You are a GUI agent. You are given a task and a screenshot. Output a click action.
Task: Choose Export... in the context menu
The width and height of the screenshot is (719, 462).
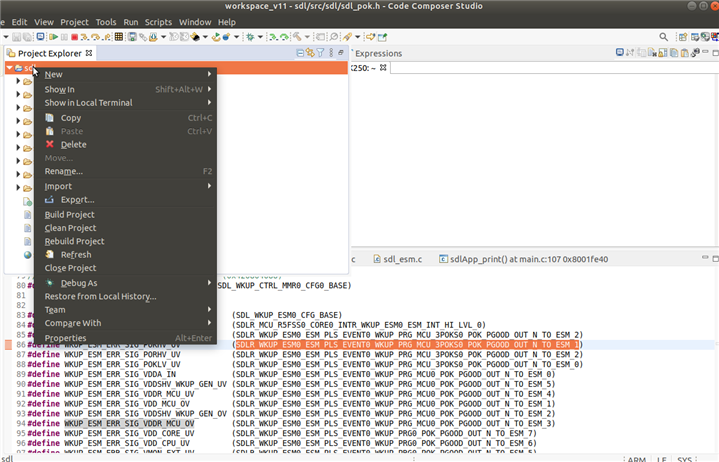click(x=125, y=199)
